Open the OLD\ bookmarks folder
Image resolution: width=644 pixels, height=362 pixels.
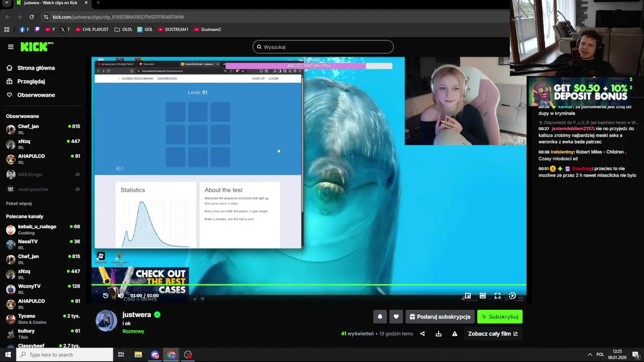pyautogui.click(x=123, y=30)
